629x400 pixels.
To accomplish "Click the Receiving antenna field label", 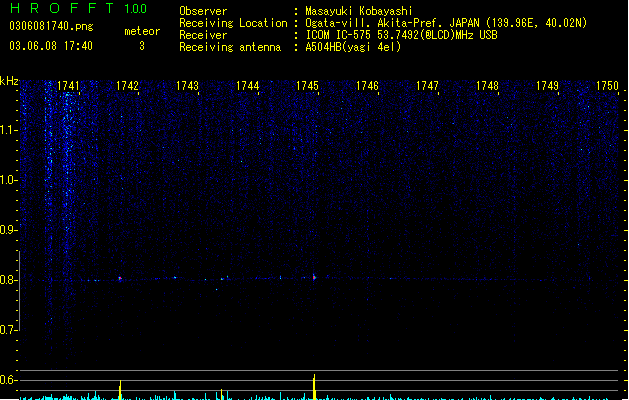I will [230, 47].
